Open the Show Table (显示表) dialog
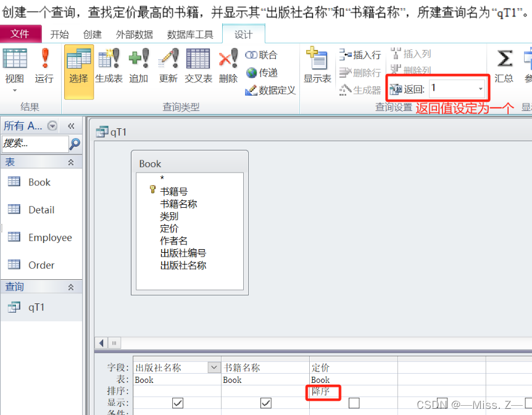This screenshot has height=415, width=532. [x=317, y=66]
